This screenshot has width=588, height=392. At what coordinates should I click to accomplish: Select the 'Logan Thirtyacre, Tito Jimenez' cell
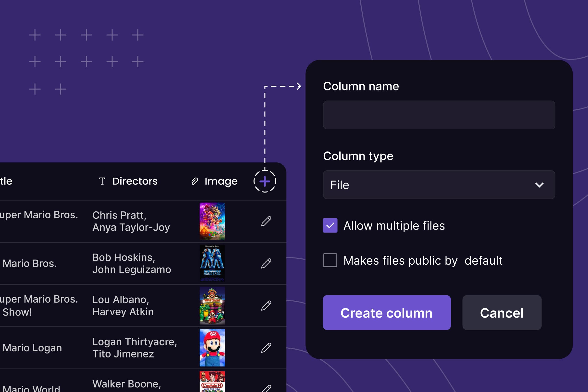pyautogui.click(x=135, y=348)
